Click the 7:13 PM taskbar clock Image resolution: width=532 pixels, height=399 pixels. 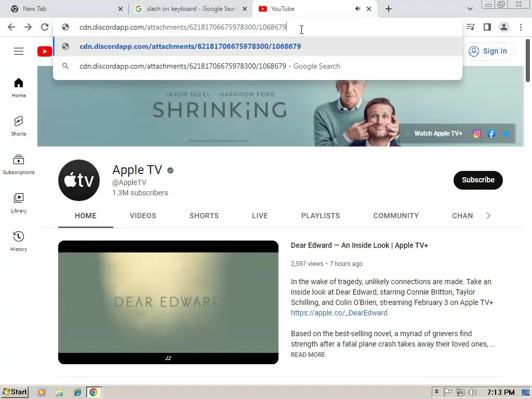coord(501,393)
